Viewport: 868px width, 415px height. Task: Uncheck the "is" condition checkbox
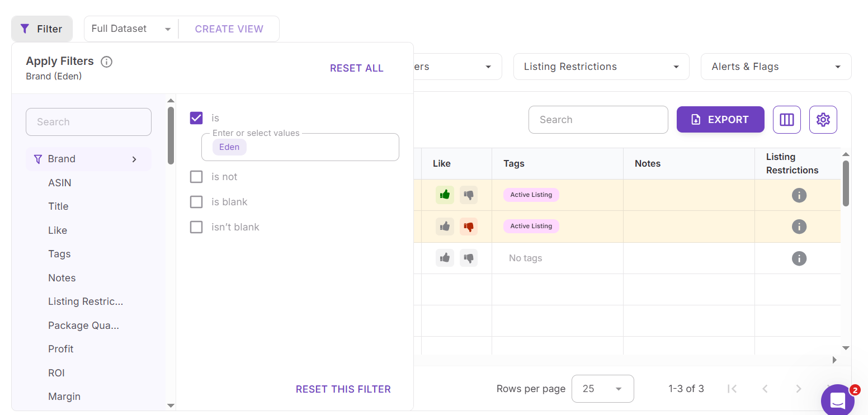[196, 118]
